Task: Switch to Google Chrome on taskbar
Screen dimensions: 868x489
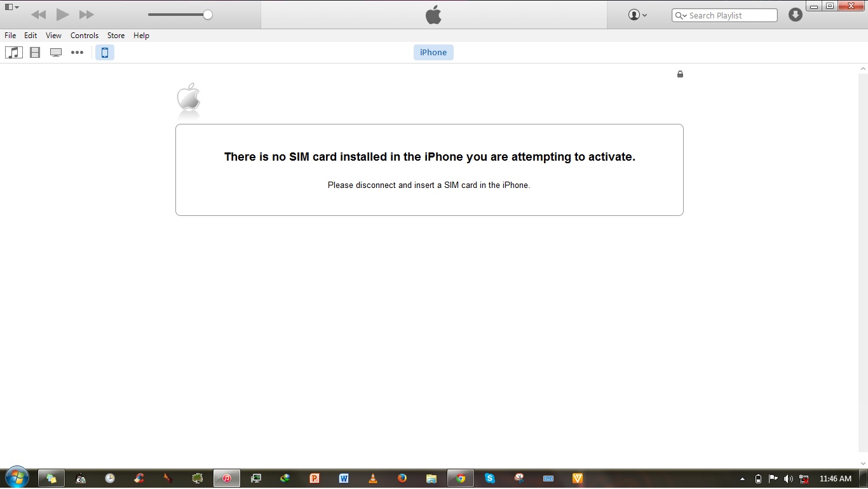Action: point(461,479)
